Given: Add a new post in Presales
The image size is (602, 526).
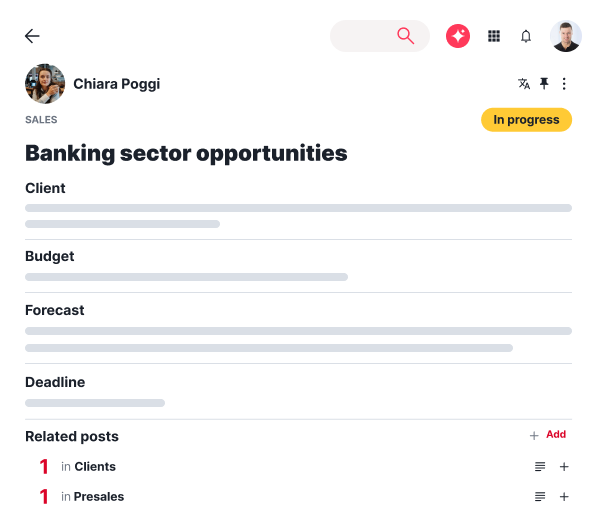Looking at the screenshot, I should pos(564,497).
